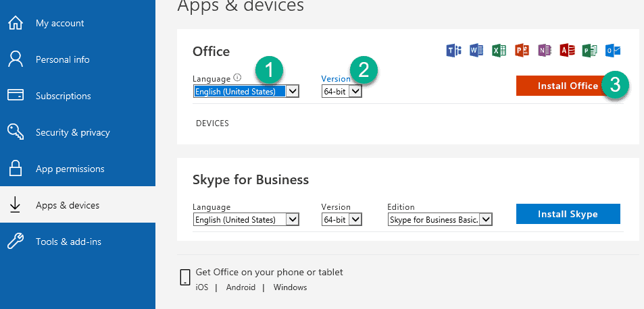The height and width of the screenshot is (309, 644).
Task: Click the Teams app icon
Action: (x=453, y=51)
